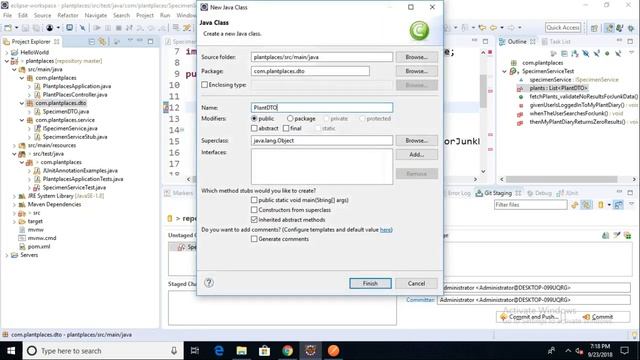Expand JRE System Library node
640x360 pixels.
tap(14, 196)
